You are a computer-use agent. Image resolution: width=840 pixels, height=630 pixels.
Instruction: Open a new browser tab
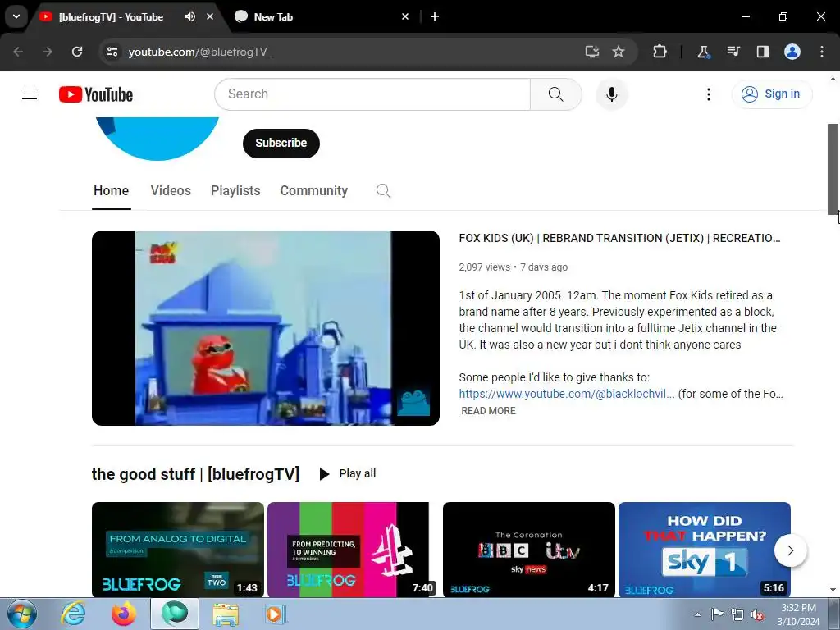coord(435,16)
